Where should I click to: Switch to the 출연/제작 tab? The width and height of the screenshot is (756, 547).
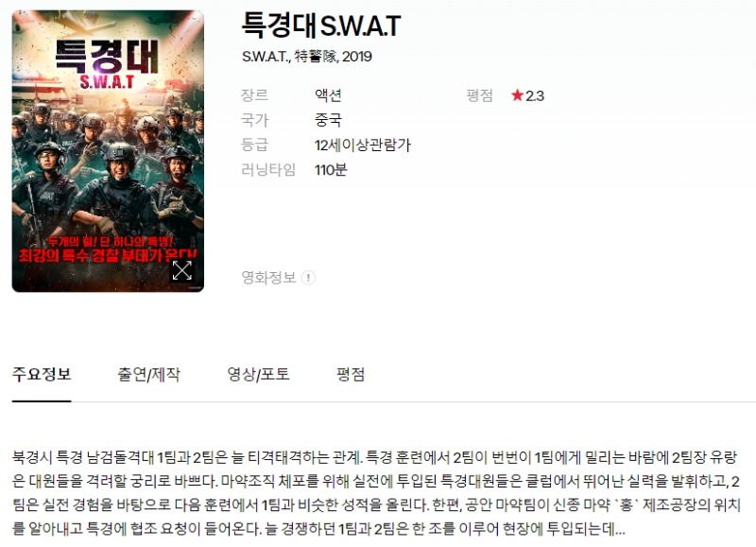(148, 374)
